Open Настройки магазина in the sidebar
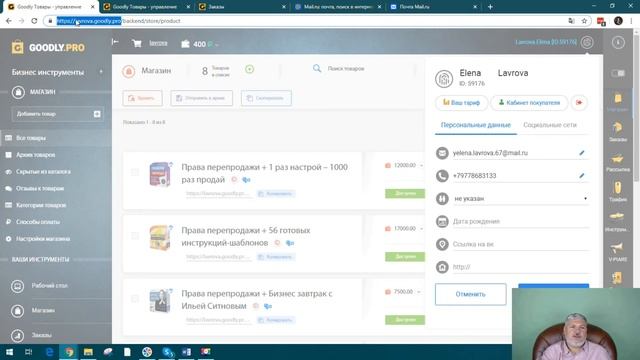 (43, 238)
